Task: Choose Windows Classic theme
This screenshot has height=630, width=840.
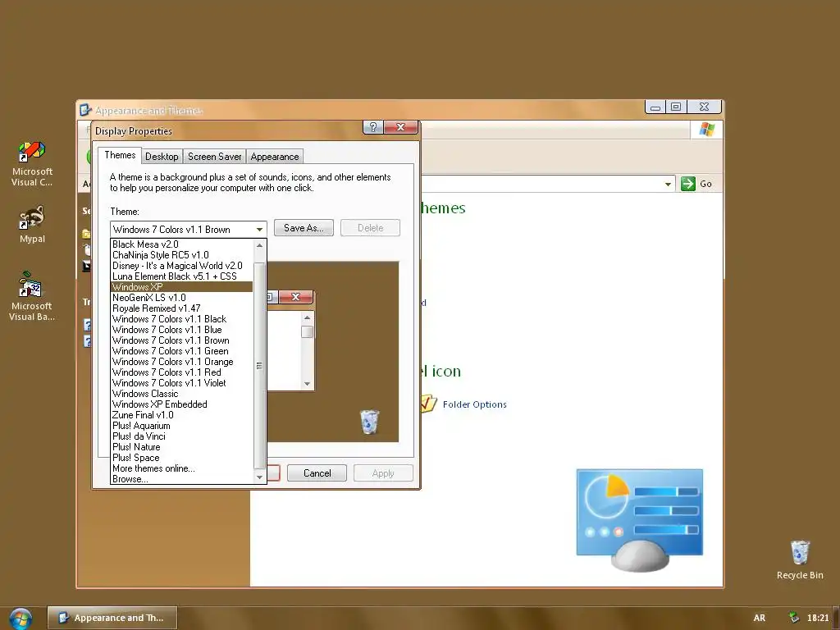Action: coord(181,394)
